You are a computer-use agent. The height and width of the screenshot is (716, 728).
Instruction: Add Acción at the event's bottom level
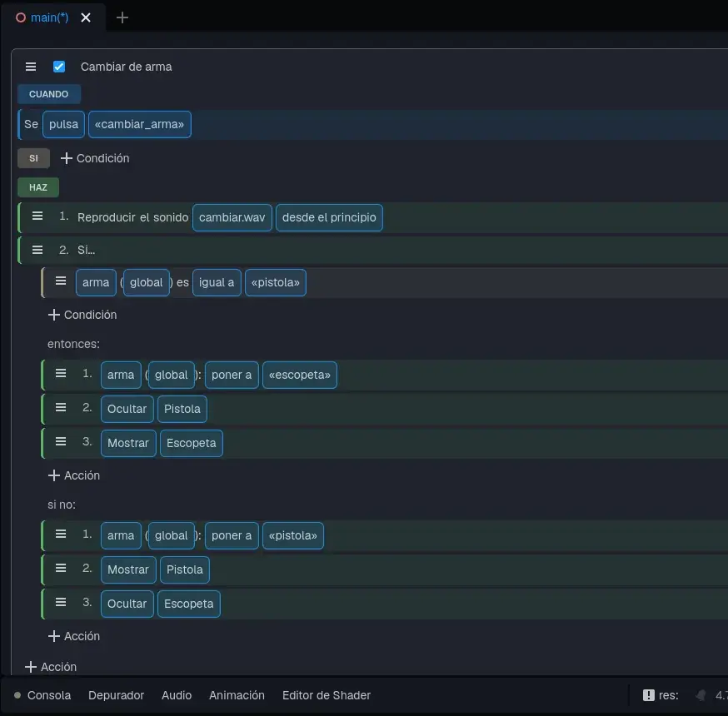click(x=51, y=667)
